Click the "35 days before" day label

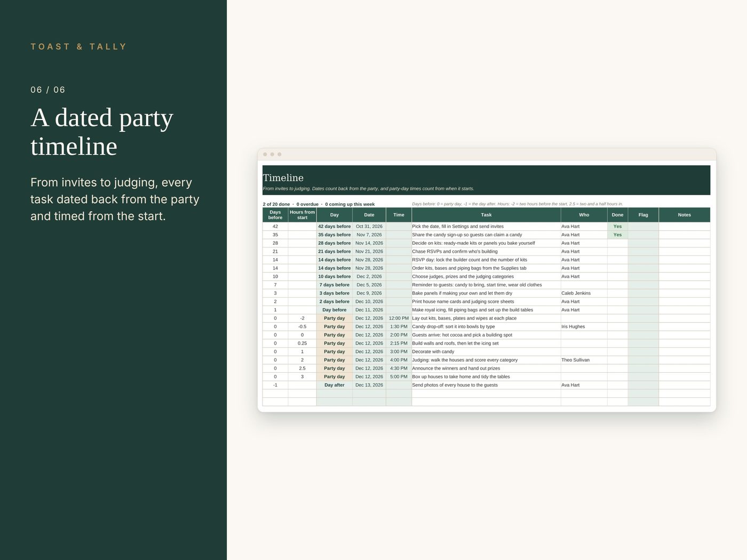click(335, 235)
